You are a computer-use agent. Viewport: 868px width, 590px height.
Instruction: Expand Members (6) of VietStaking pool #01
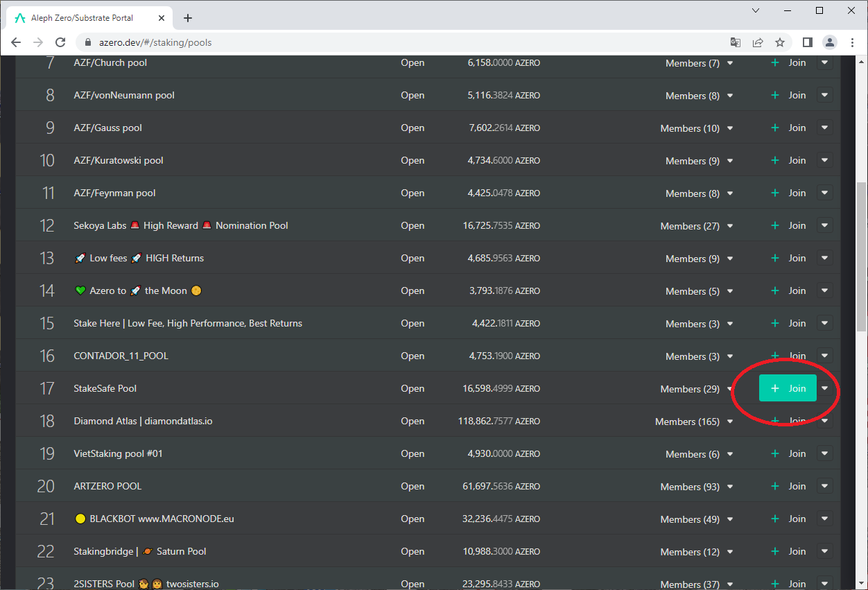699,454
